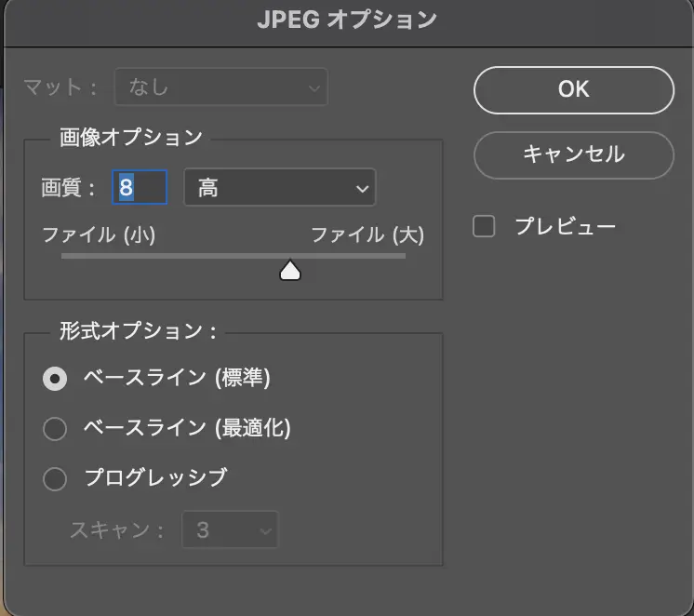This screenshot has width=694, height=616.
Task: Click the ファイル (小) label
Action: [99, 235]
